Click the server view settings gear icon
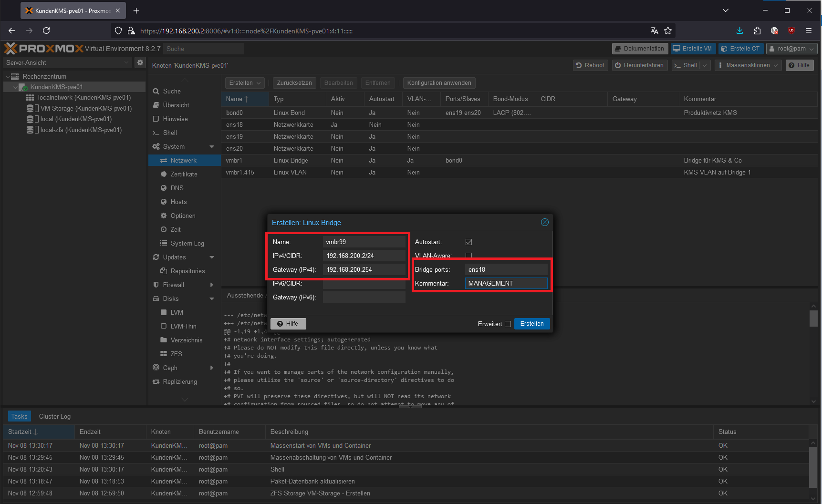822x504 pixels. pos(140,62)
